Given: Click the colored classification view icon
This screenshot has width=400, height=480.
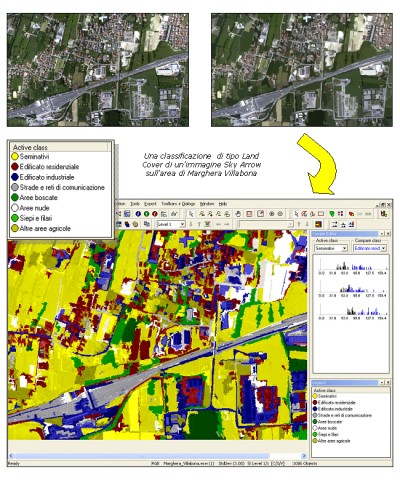Looking at the screenshot, I should click(318, 224).
